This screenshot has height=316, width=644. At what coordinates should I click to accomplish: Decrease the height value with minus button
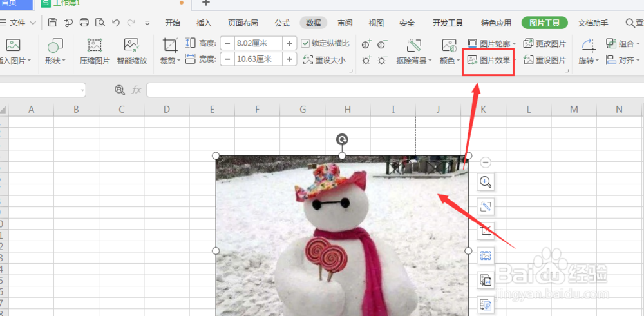[227, 43]
